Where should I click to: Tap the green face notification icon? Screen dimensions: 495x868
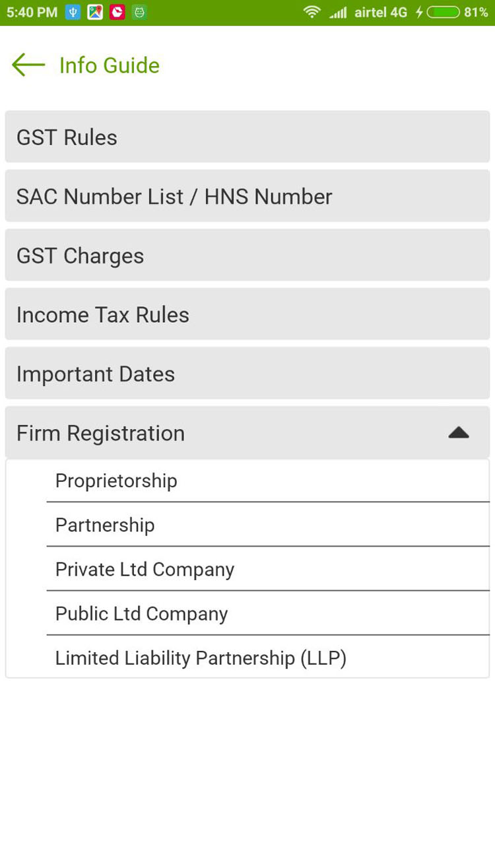click(x=139, y=12)
